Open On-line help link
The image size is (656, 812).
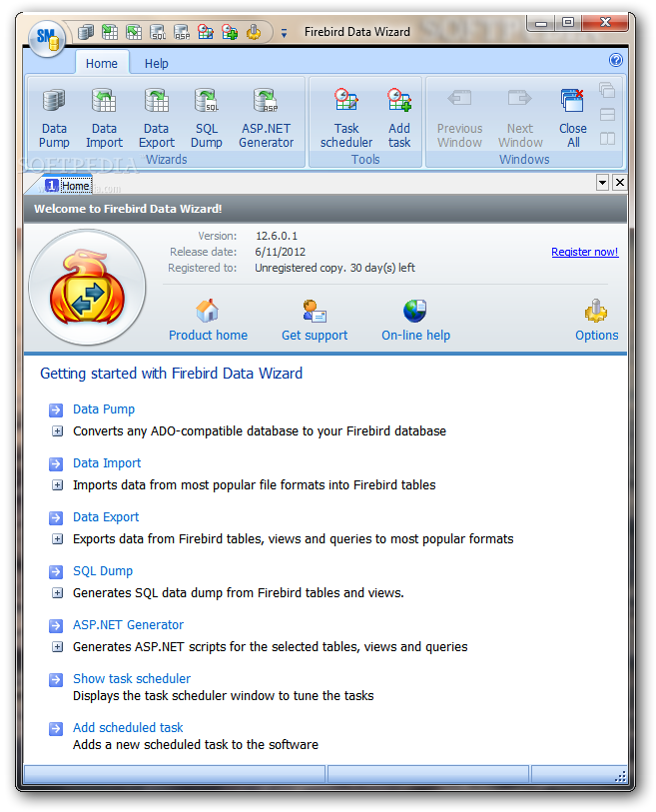point(415,321)
